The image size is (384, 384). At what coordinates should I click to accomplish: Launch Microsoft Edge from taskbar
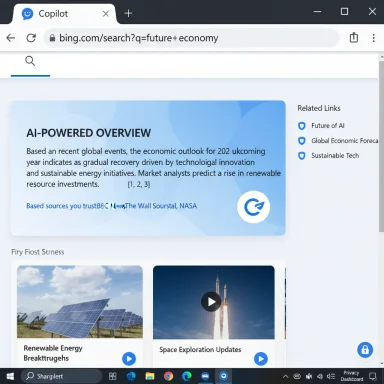pyautogui.click(x=131, y=376)
